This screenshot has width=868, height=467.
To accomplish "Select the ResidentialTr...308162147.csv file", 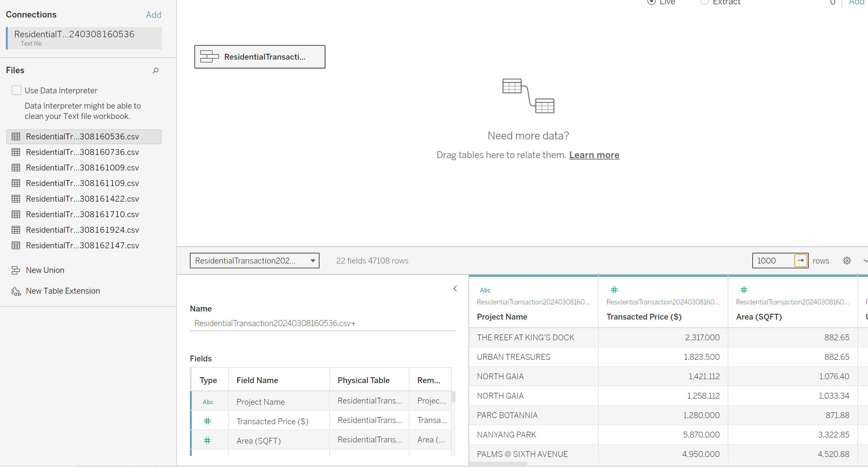I will click(82, 246).
